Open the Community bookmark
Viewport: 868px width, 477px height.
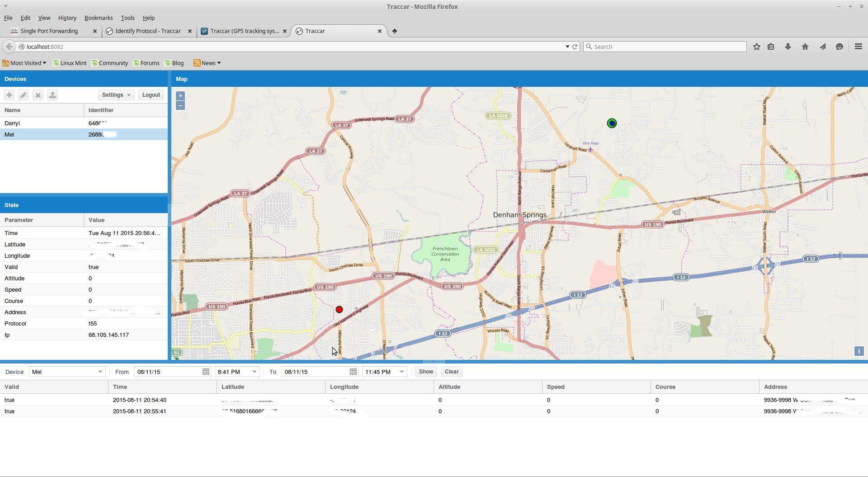[110, 63]
